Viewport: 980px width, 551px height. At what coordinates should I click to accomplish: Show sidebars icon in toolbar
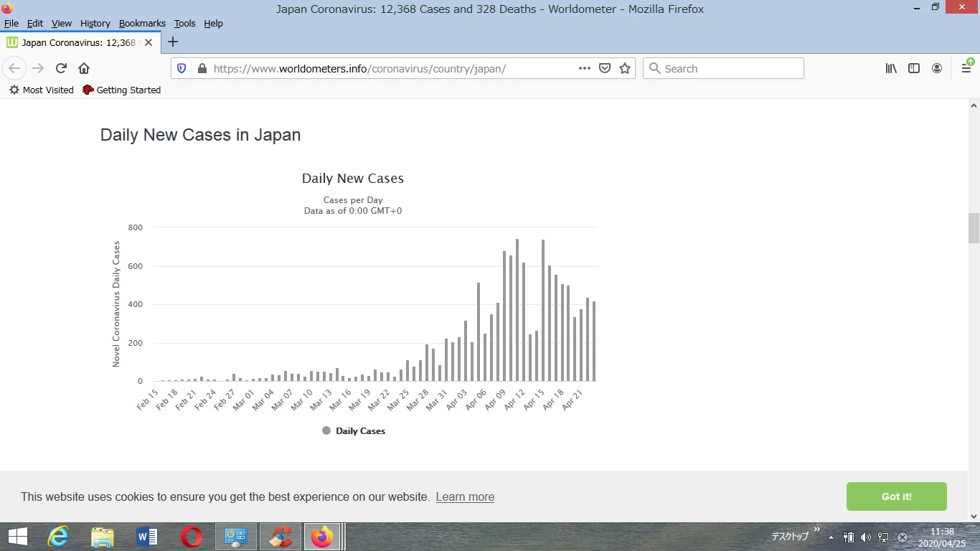(914, 68)
